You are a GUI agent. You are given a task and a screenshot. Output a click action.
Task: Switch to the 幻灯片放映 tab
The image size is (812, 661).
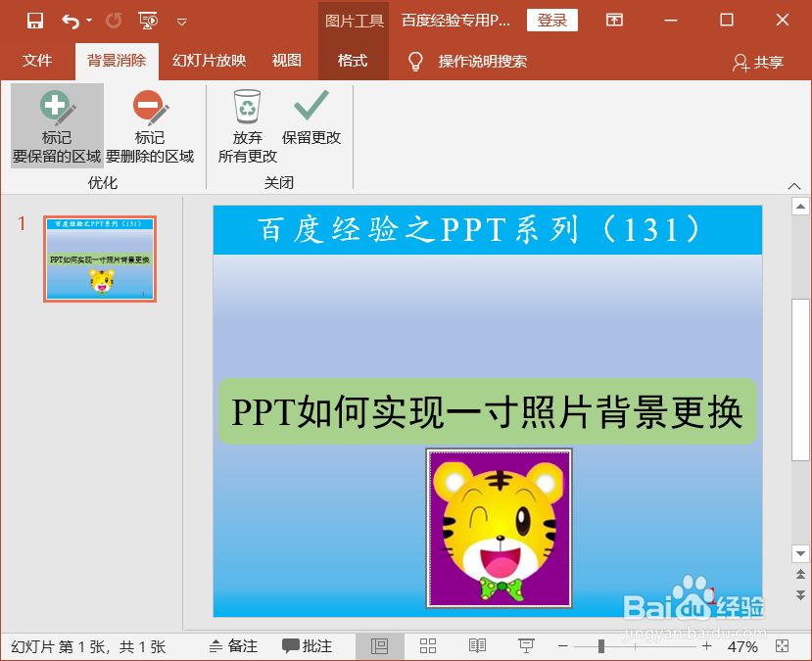[x=210, y=61]
